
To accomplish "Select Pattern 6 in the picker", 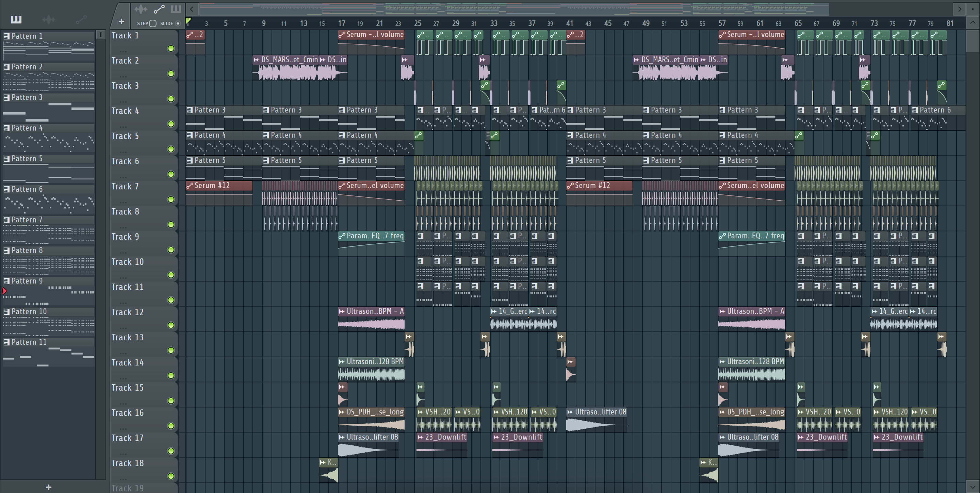I will [48, 199].
